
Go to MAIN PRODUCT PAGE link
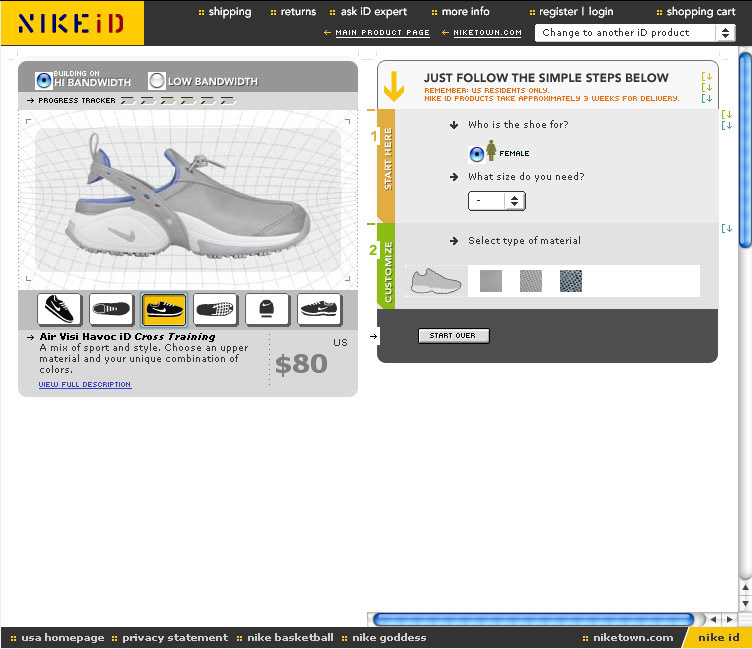pyautogui.click(x=382, y=33)
